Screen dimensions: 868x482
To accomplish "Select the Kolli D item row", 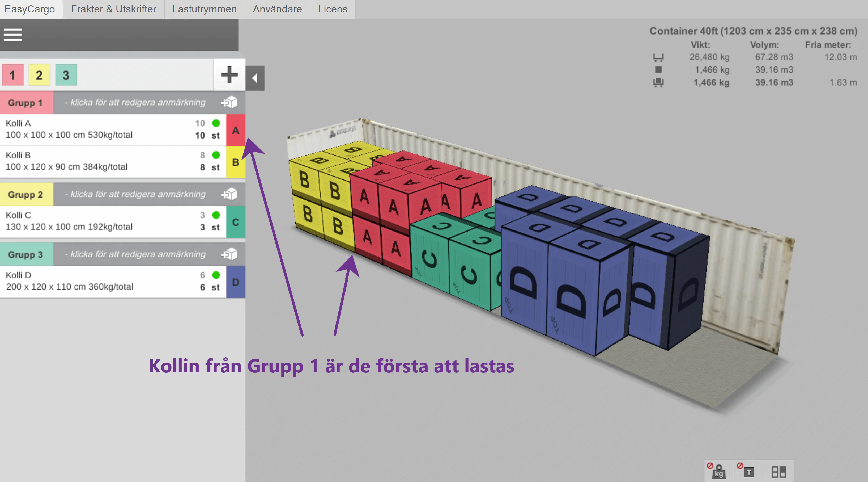I will pyautogui.click(x=113, y=282).
